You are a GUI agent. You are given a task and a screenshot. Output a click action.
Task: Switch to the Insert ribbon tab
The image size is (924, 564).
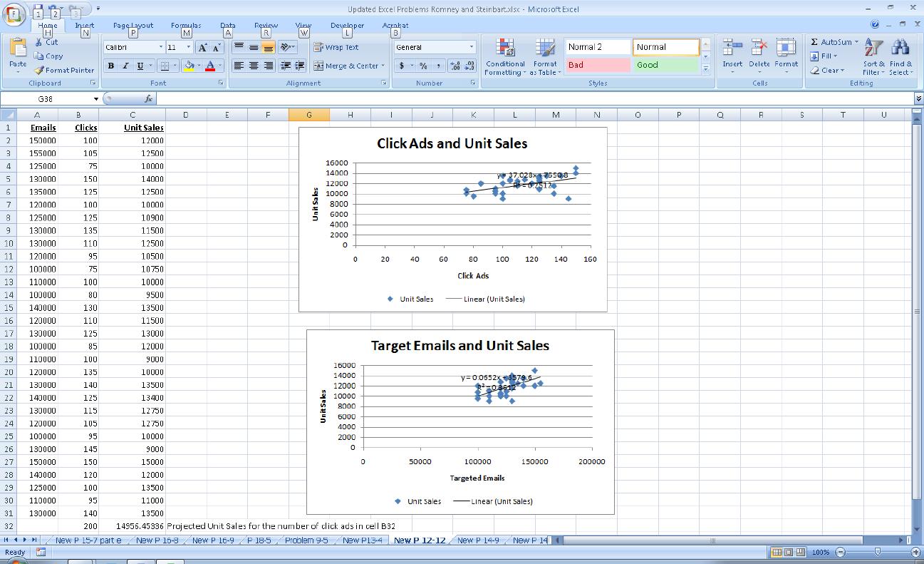(85, 25)
